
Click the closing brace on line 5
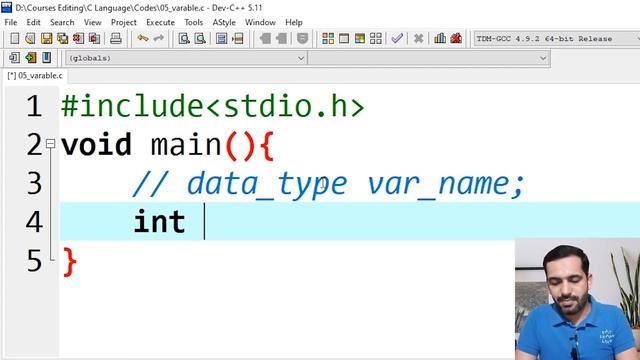[69, 262]
